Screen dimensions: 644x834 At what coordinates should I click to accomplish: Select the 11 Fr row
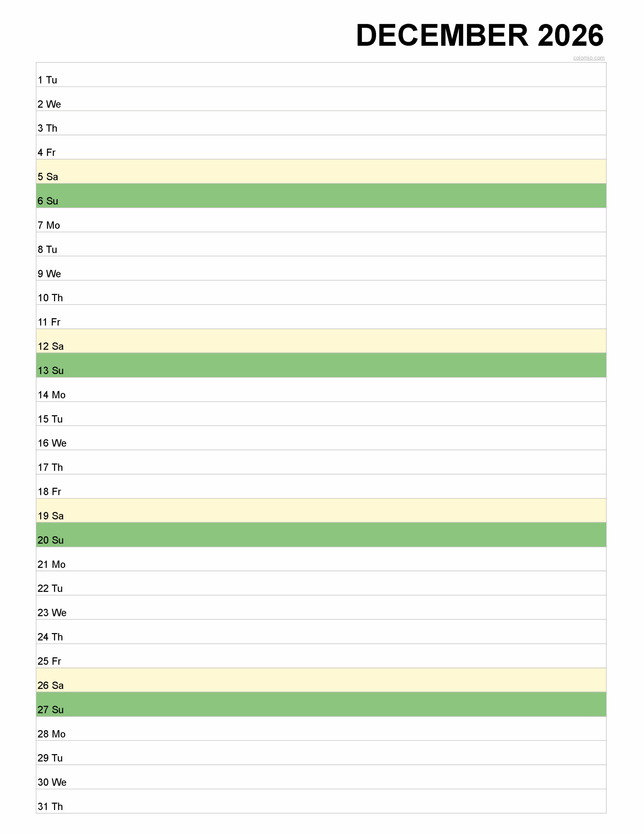[x=321, y=317]
